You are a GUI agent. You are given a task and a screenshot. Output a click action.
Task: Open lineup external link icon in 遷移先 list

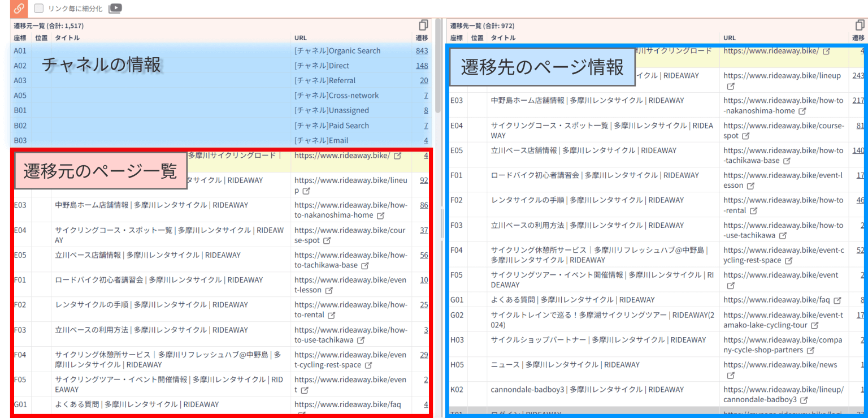pyautogui.click(x=731, y=87)
